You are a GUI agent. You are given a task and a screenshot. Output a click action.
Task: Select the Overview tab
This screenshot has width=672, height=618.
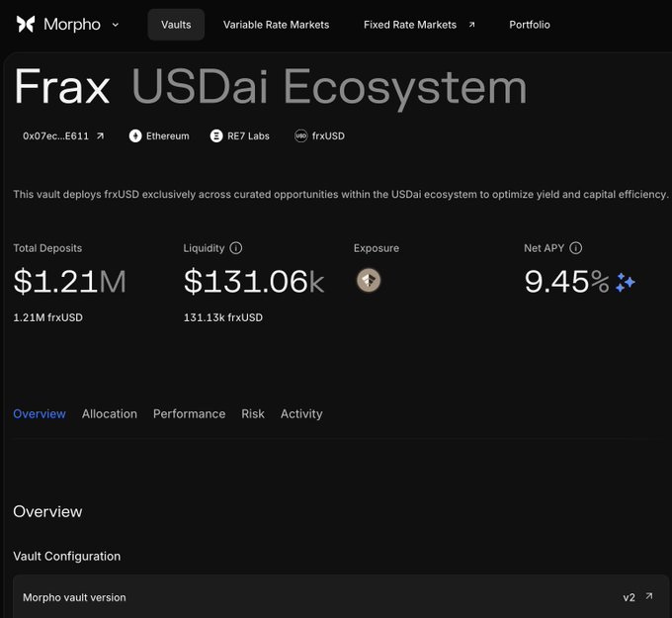[40, 414]
